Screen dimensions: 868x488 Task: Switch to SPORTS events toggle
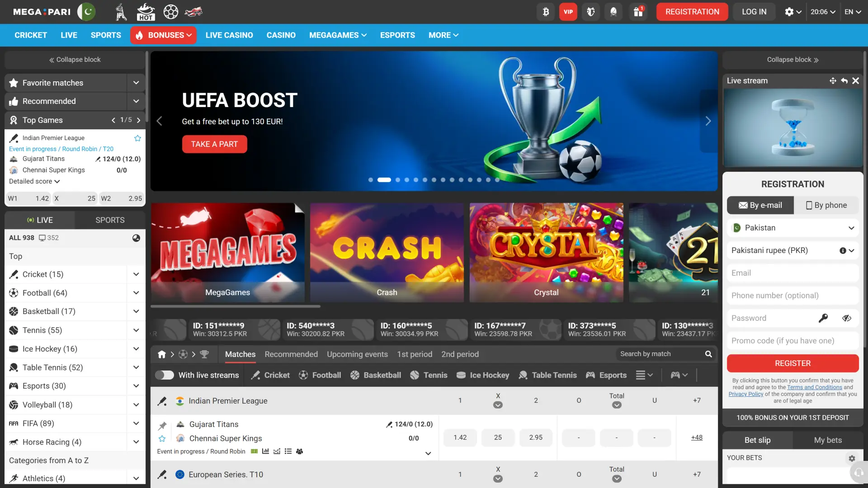[x=110, y=220]
